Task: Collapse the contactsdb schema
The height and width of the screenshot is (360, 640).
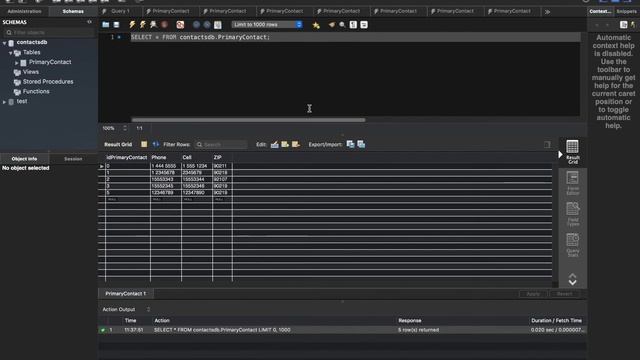Action: 4,42
